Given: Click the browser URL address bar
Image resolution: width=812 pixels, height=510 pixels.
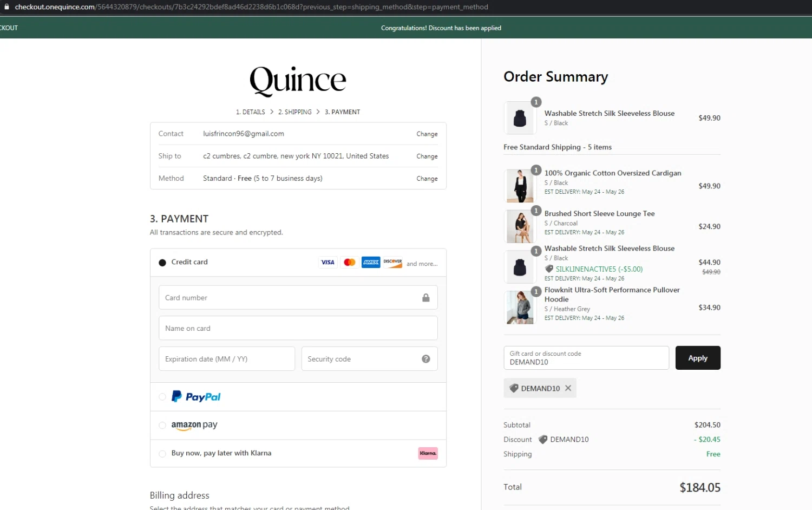Looking at the screenshot, I should (252, 7).
